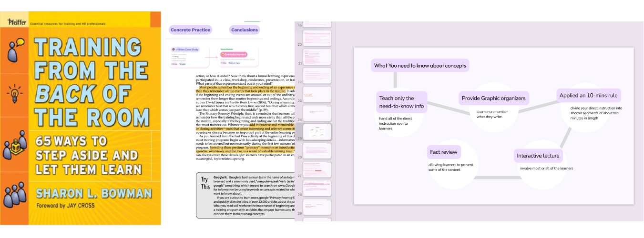The image size is (644, 238).
Task: Select slide thumbnail 22
Action: [318, 76]
